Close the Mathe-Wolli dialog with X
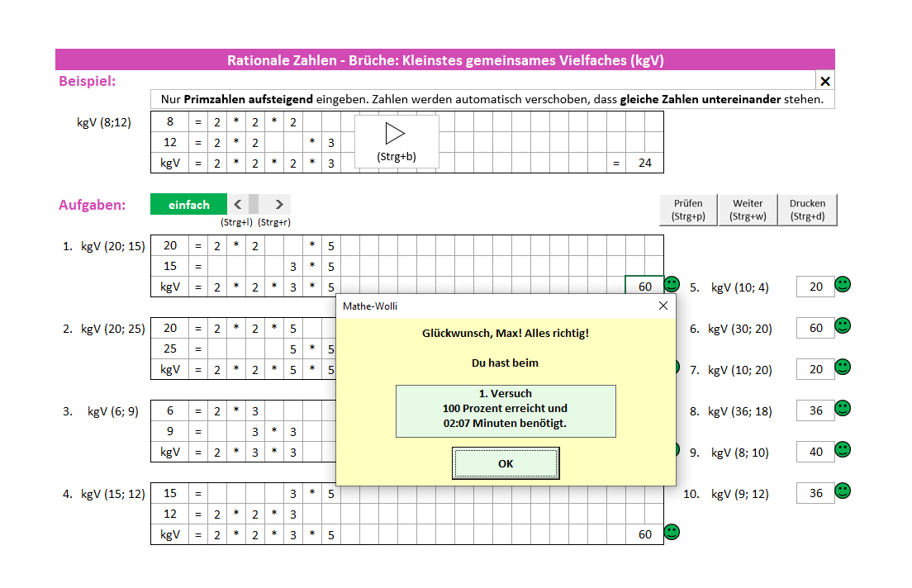The width and height of the screenshot is (912, 588). point(663,306)
